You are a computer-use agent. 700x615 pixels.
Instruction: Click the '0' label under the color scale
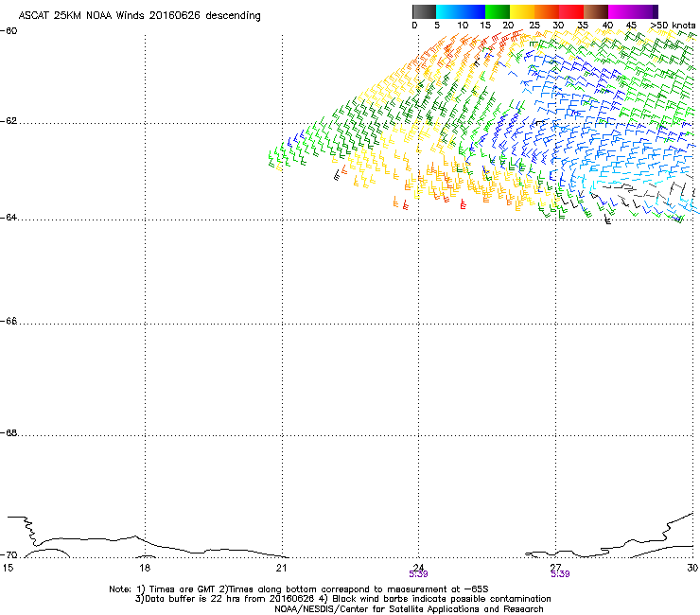[414, 26]
